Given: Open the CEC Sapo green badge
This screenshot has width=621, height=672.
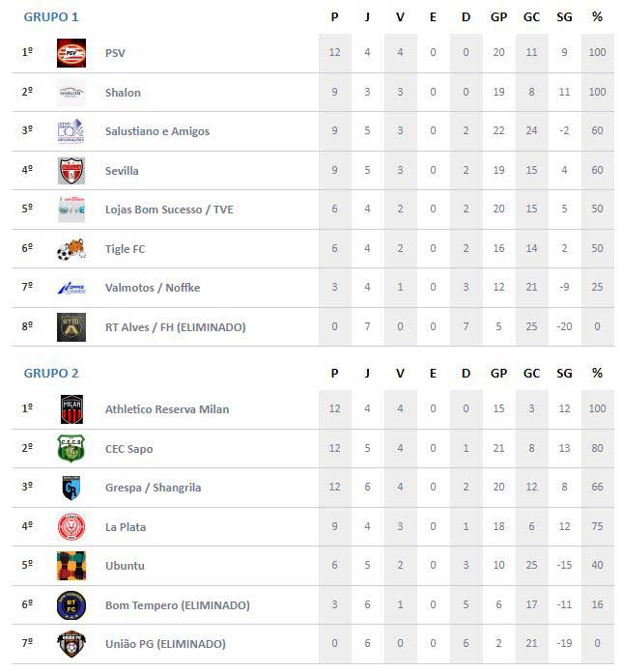Looking at the screenshot, I should click(x=71, y=448).
